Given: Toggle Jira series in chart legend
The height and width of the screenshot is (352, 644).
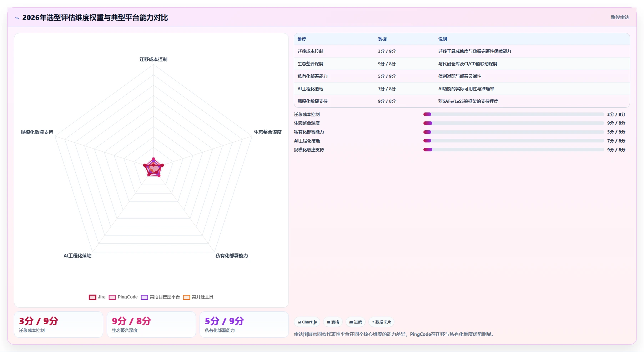Looking at the screenshot, I should pyautogui.click(x=97, y=297).
